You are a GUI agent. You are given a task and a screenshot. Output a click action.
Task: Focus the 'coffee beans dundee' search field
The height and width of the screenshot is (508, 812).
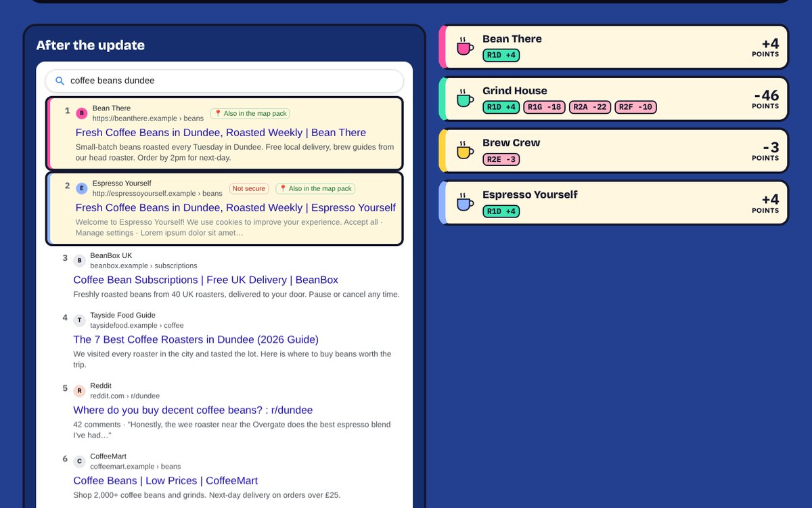(225, 81)
